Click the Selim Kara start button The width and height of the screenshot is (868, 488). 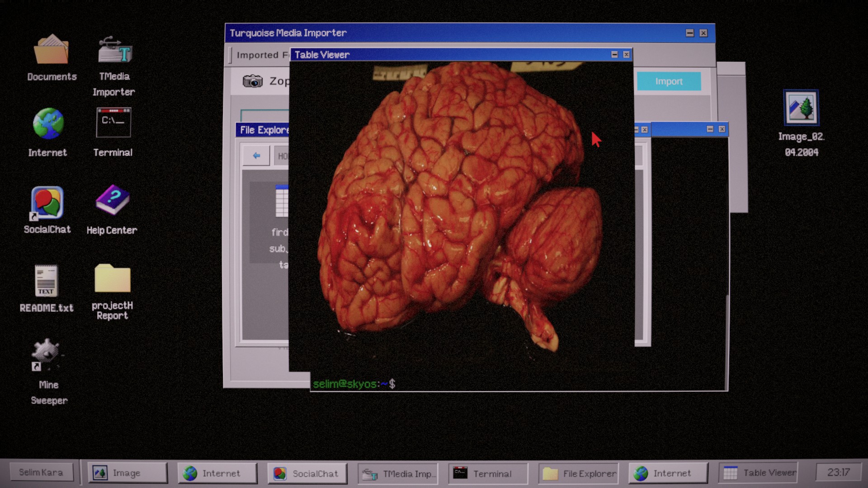click(41, 472)
